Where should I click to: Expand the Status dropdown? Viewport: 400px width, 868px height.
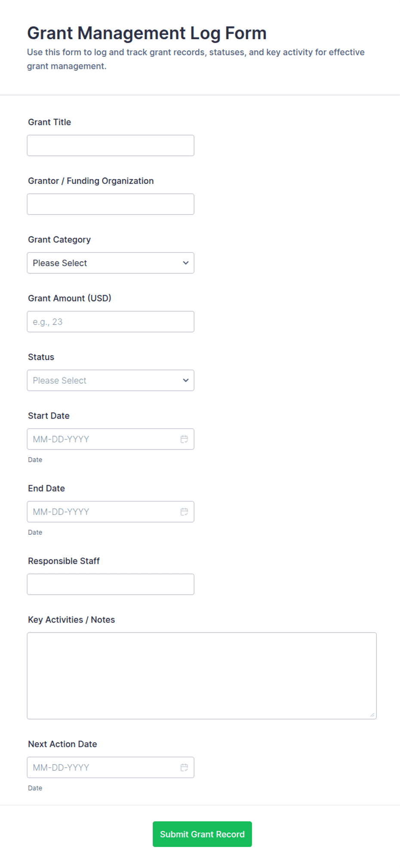(x=111, y=381)
